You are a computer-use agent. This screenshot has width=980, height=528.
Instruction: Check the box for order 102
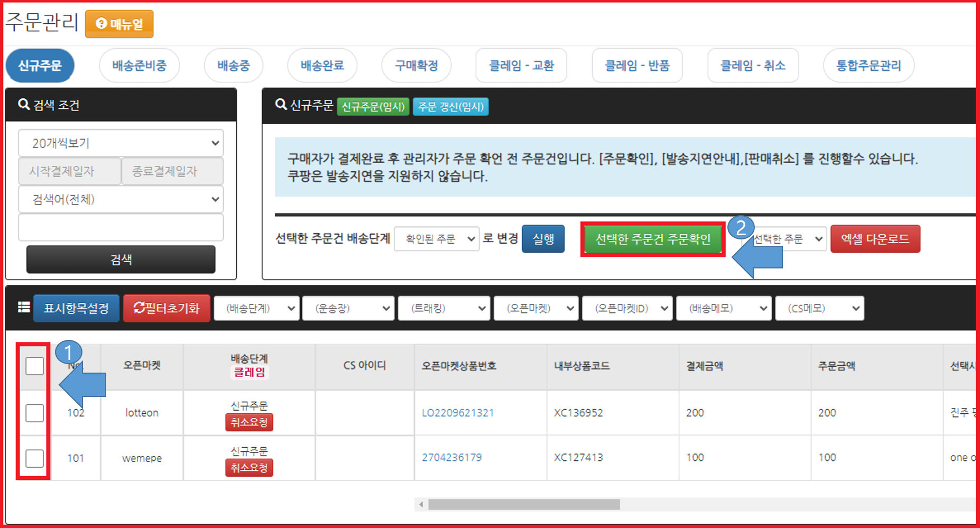[x=35, y=413]
